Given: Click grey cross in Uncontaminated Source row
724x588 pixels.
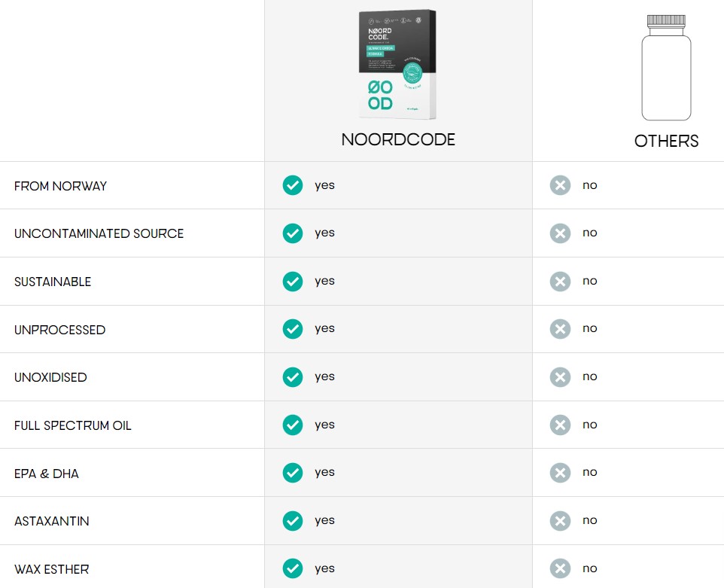Looking at the screenshot, I should [560, 233].
